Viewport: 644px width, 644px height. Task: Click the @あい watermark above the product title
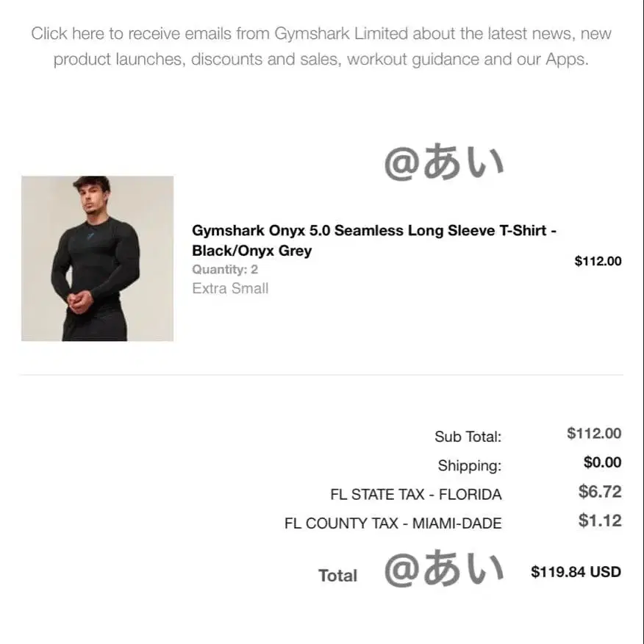444,163
